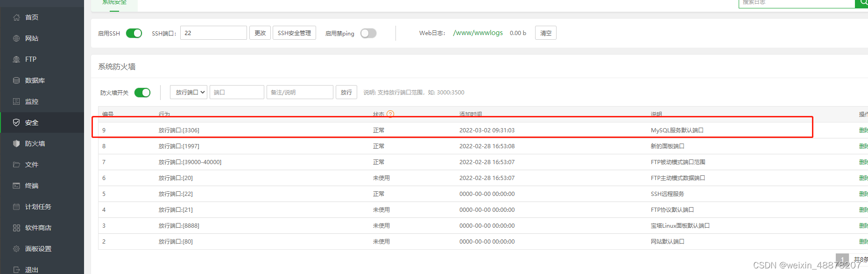
Task: Click the 放行 button
Action: click(x=346, y=92)
